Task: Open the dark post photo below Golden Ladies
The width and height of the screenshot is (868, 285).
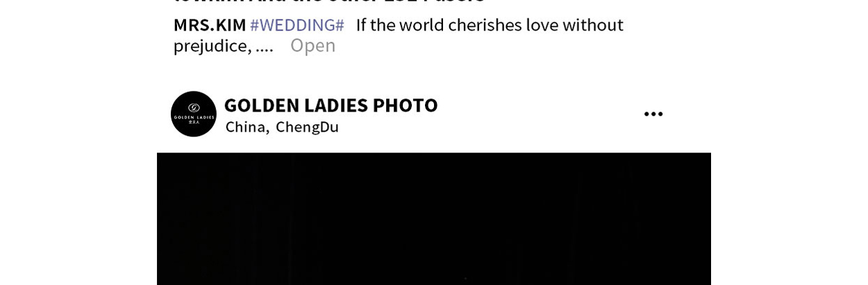Action: coord(434,218)
